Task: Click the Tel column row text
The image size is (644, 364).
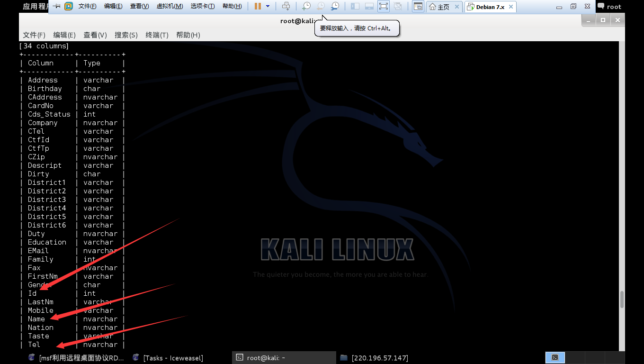Action: [x=34, y=345]
